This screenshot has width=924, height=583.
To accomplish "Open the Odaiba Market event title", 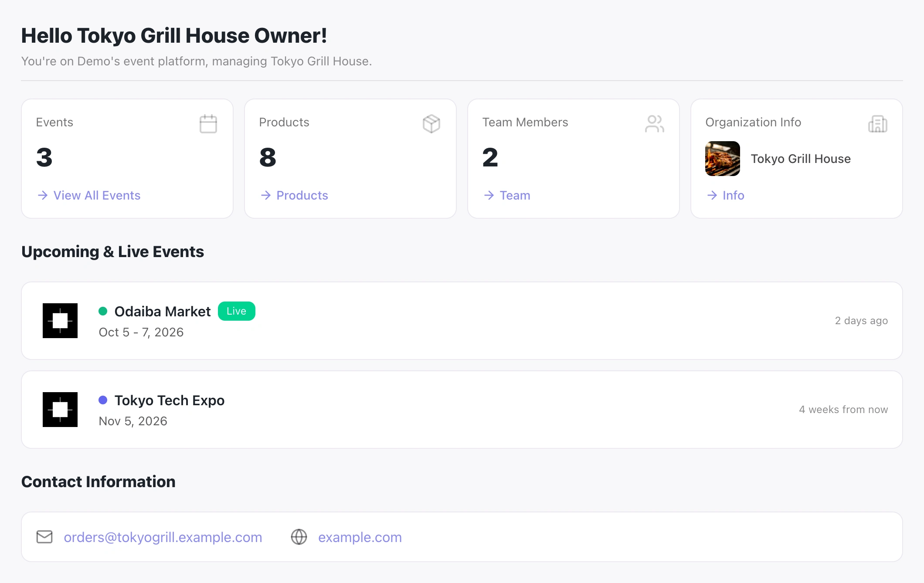I will (x=163, y=312).
